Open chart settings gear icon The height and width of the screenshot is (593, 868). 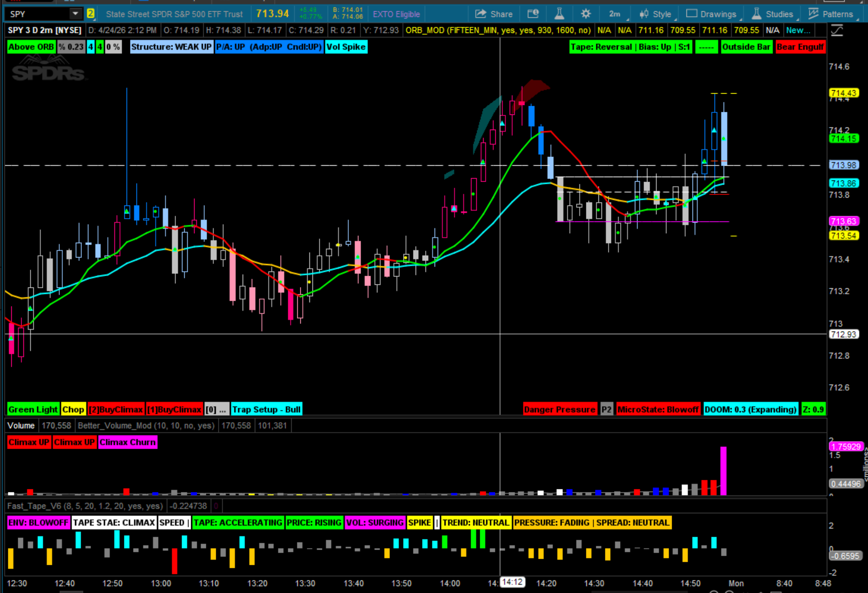(585, 14)
